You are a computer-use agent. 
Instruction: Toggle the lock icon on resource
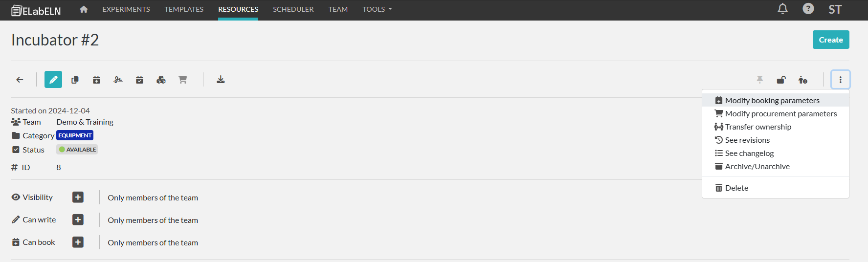(781, 80)
